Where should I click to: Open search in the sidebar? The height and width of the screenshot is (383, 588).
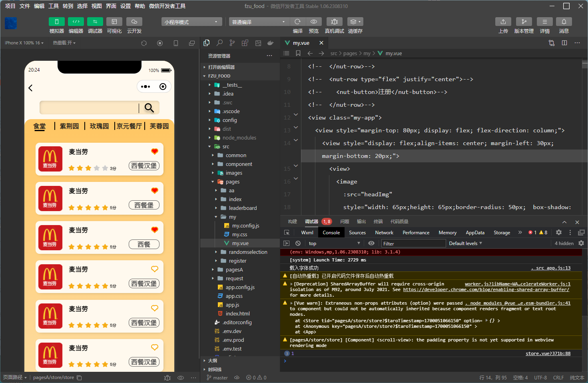point(219,43)
